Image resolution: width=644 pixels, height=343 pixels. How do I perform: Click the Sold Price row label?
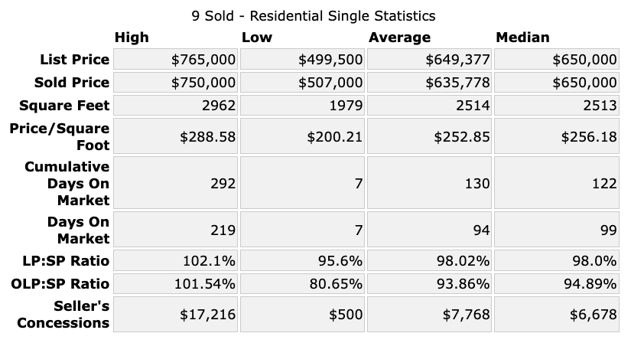click(x=72, y=83)
